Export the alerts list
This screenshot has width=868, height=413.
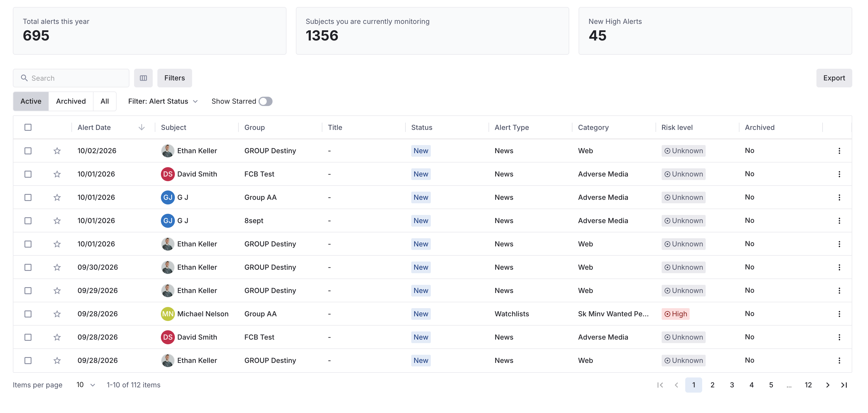pyautogui.click(x=834, y=78)
